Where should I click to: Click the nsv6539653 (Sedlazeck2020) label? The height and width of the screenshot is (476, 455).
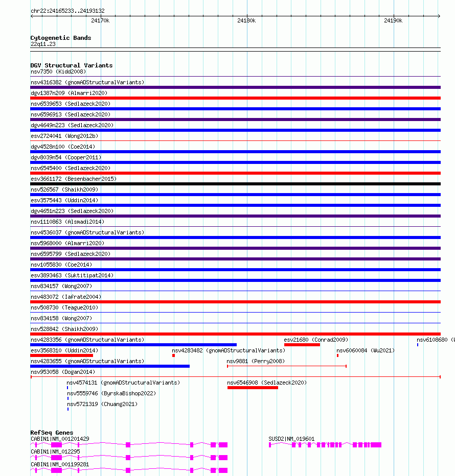point(71,104)
